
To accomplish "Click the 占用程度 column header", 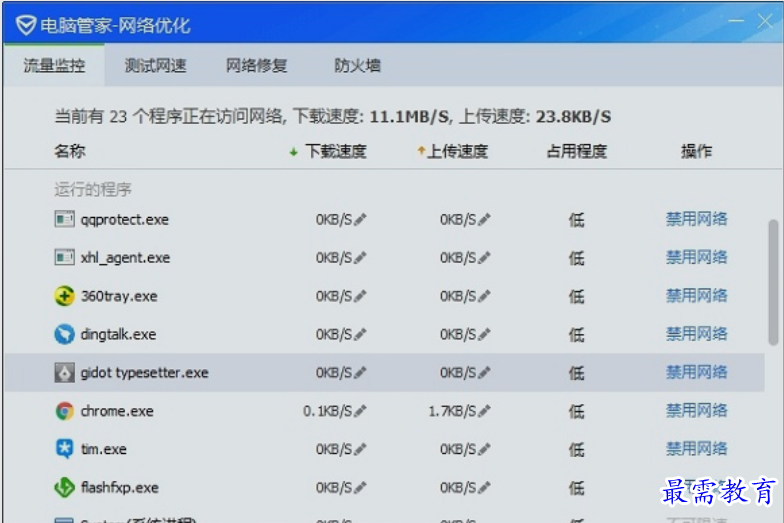I will tap(576, 151).
